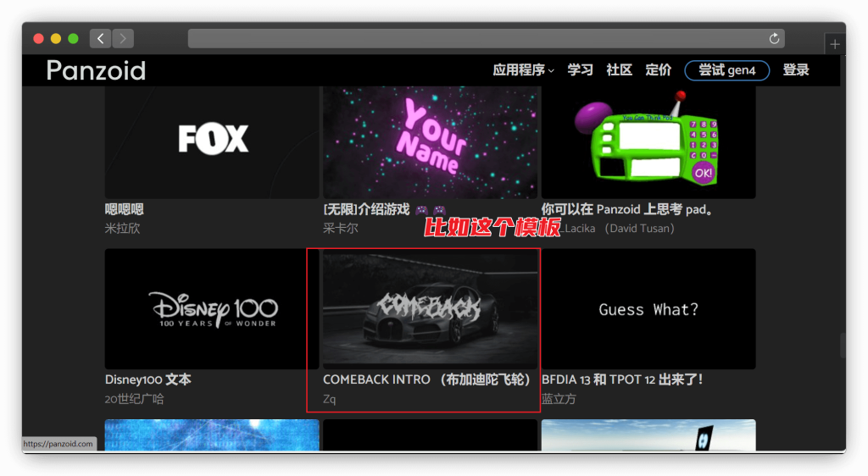Click the Panzoid logo

pyautogui.click(x=96, y=70)
